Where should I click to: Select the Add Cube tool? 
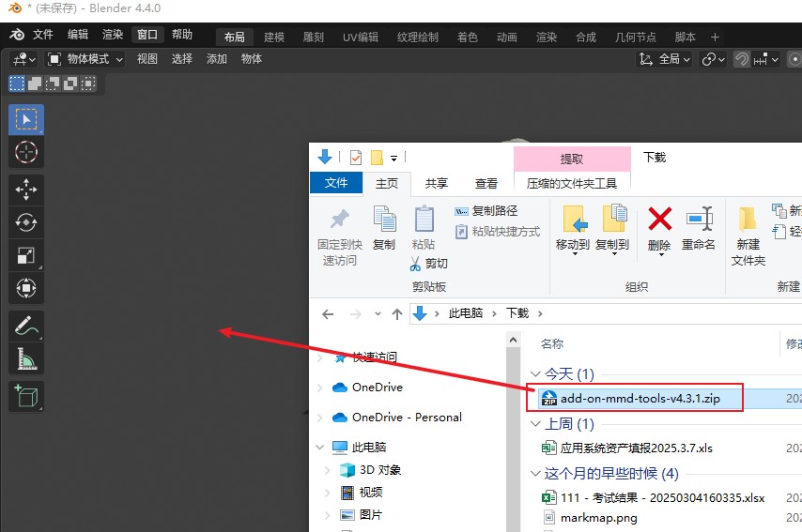click(26, 396)
